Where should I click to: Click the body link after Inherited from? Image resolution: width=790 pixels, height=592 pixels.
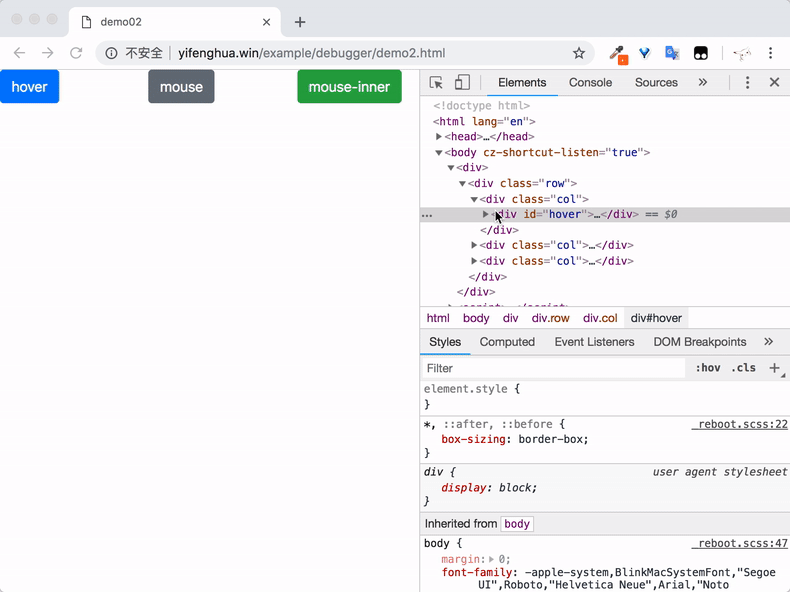coord(517,524)
